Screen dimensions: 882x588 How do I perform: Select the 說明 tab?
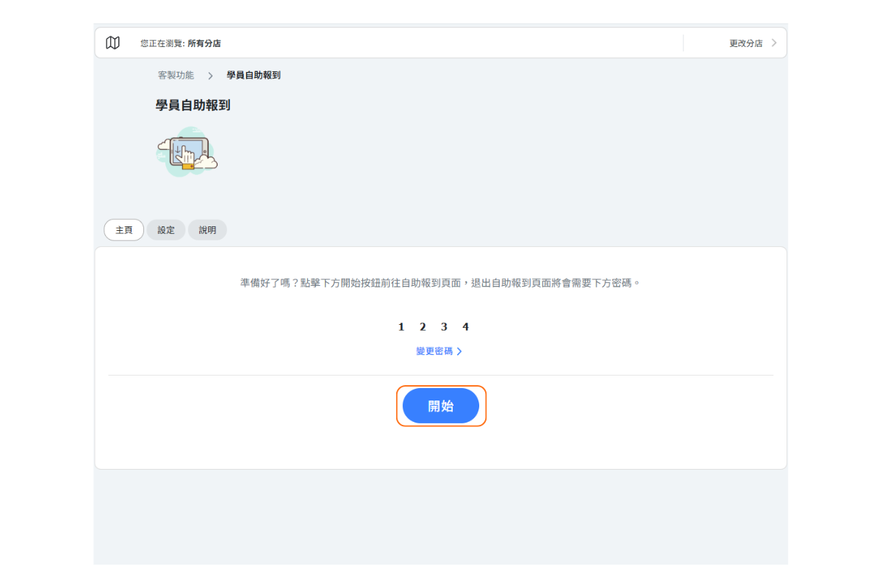[x=207, y=230]
